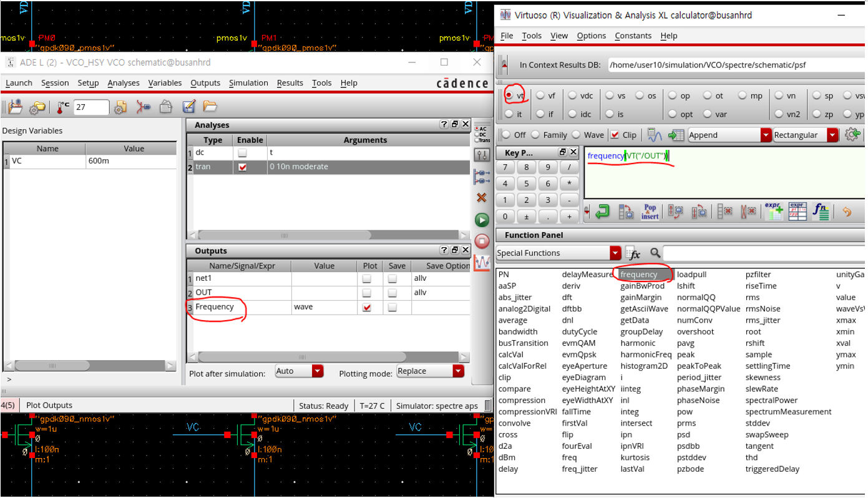Viewport: 868px width, 498px height.
Task: Select the Family radio button
Action: (535, 135)
